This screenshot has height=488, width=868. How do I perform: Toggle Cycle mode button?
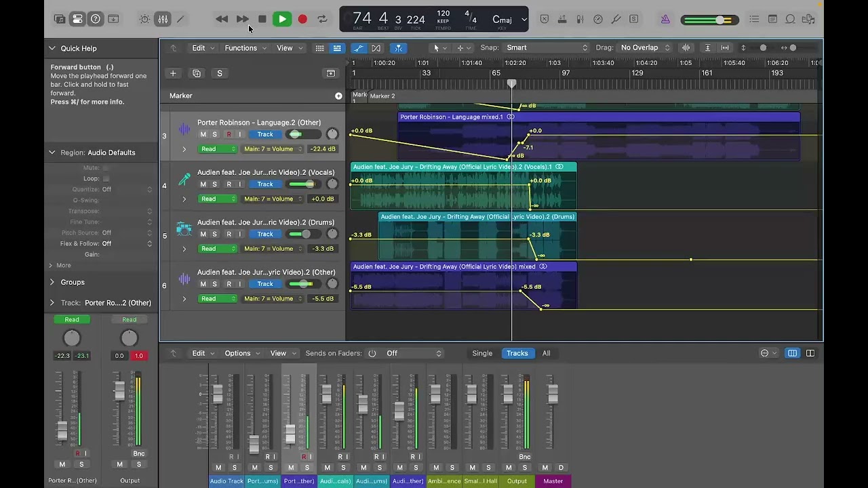[x=322, y=19]
